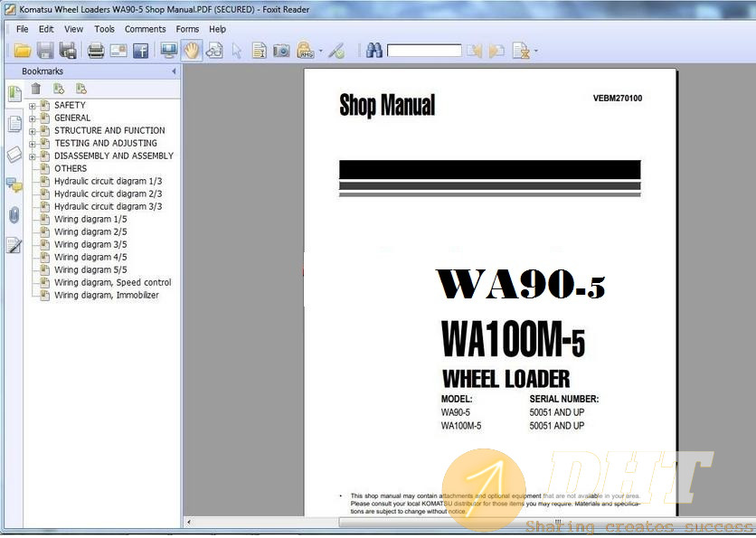Expand STRUCTURE AND FUNCTION bookmark
Screen dimensions: 756x538
tap(33, 131)
